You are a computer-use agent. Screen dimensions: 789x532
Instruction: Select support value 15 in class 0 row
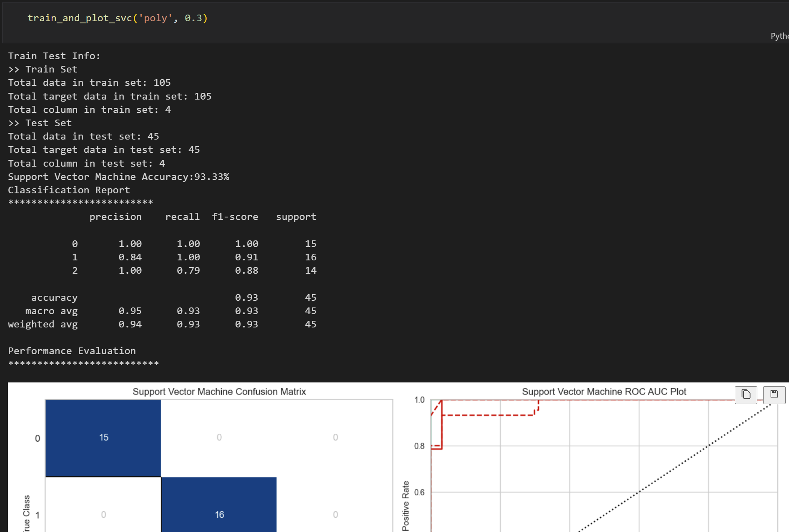tap(311, 244)
